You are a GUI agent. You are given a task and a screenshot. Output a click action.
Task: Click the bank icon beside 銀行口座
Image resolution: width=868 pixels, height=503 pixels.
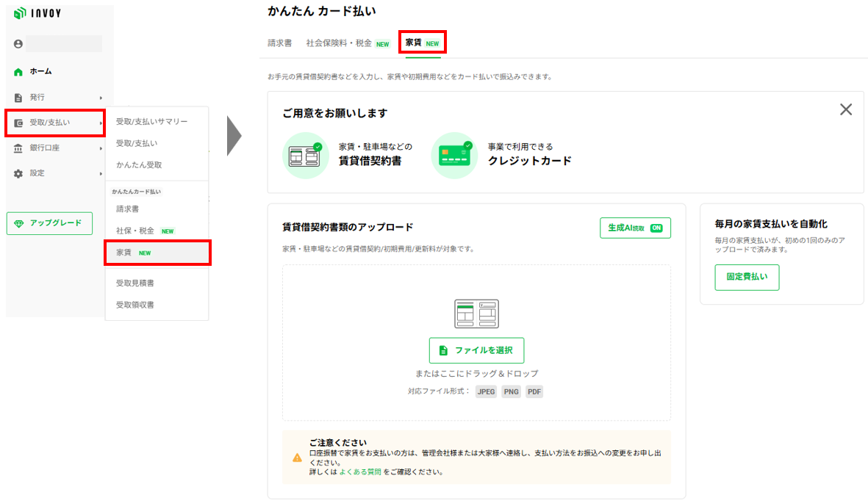pos(18,148)
